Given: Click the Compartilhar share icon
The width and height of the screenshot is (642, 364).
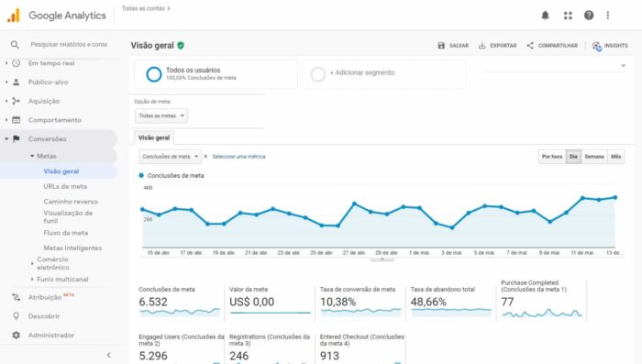Looking at the screenshot, I should (530, 46).
